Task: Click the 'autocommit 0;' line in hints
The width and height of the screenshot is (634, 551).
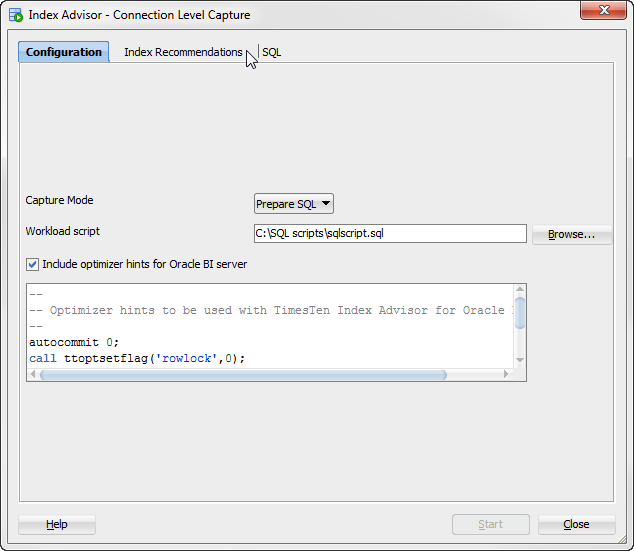Action: pyautogui.click(x=74, y=342)
